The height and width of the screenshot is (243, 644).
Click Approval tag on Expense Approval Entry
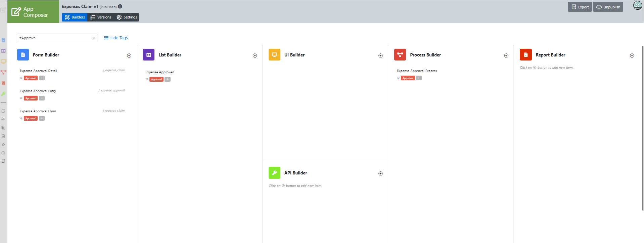[31, 98]
